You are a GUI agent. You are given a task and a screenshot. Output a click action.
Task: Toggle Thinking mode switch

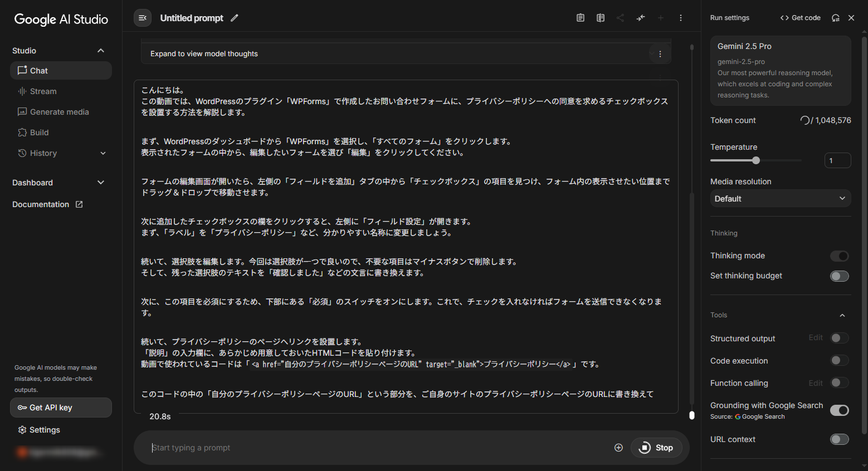coord(840,256)
